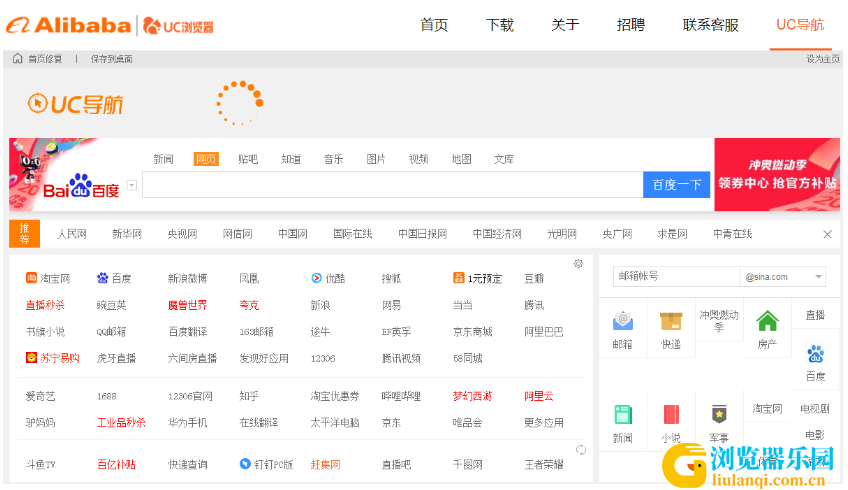Select the 知道 search tab
The width and height of the screenshot is (848, 490).
pyautogui.click(x=291, y=159)
